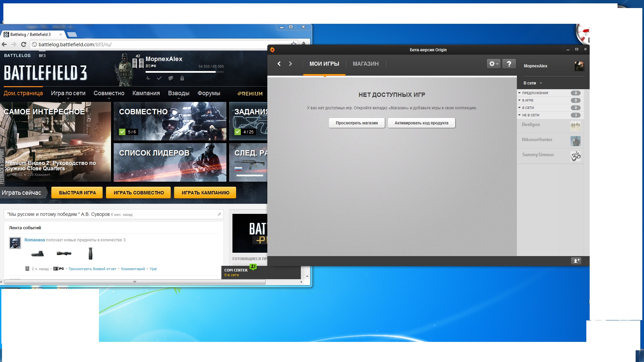Click the green checkbox on the Задания tile
This screenshot has width=644, height=362.
pyautogui.click(x=238, y=132)
